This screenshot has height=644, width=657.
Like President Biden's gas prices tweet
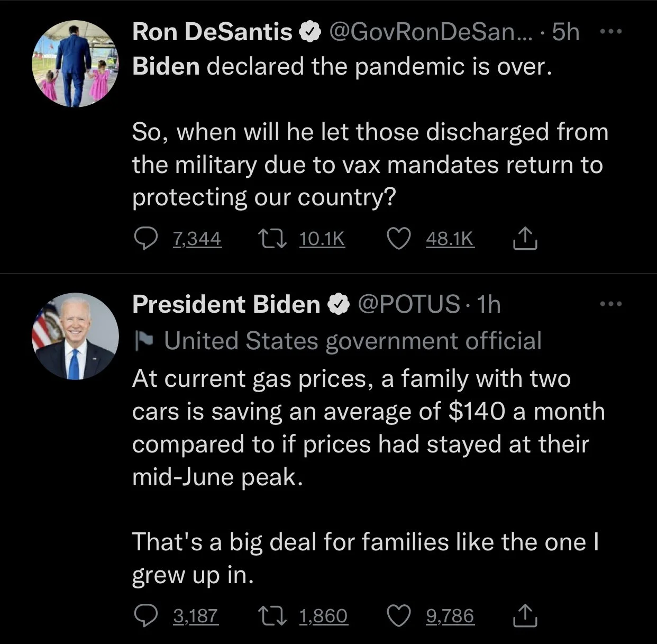(398, 615)
